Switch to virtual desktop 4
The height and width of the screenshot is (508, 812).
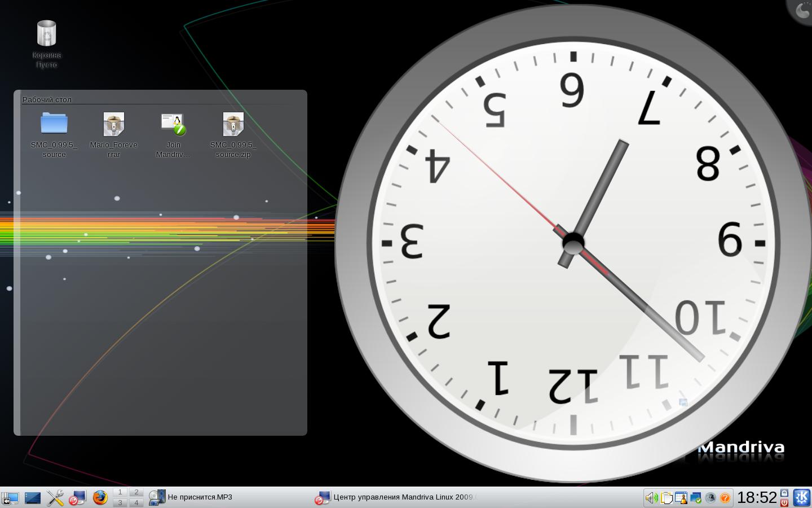click(x=136, y=502)
